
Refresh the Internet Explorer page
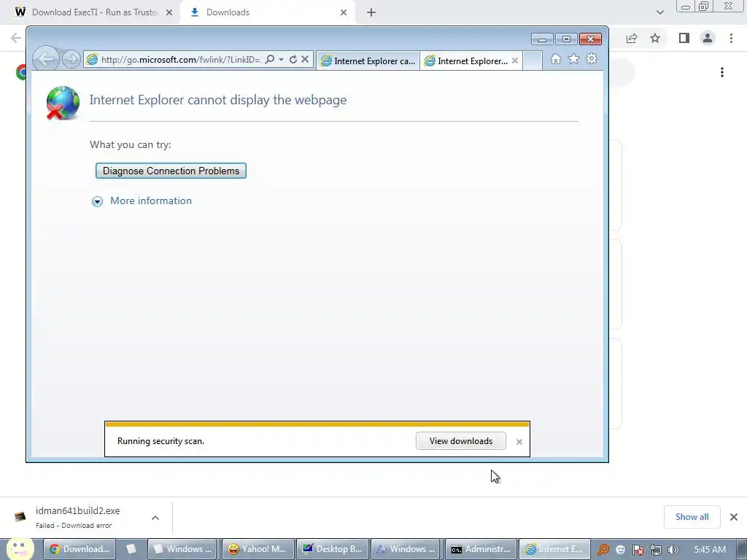pyautogui.click(x=293, y=60)
